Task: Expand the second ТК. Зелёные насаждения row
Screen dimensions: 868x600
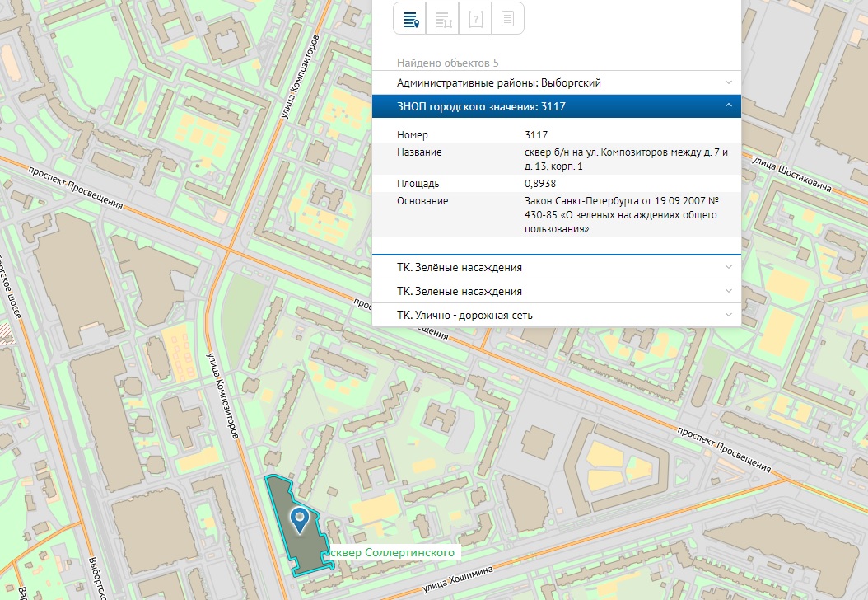Action: click(x=728, y=291)
